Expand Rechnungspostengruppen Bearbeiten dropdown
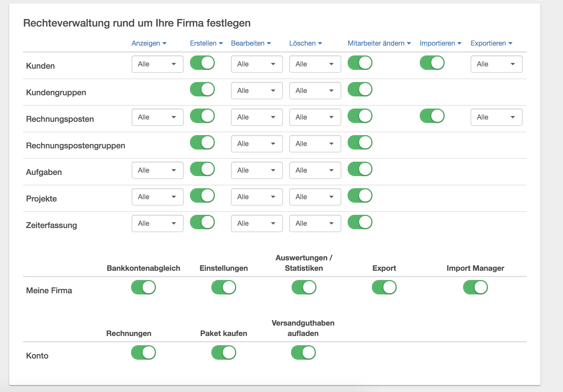The height and width of the screenshot is (392, 563). point(257,144)
